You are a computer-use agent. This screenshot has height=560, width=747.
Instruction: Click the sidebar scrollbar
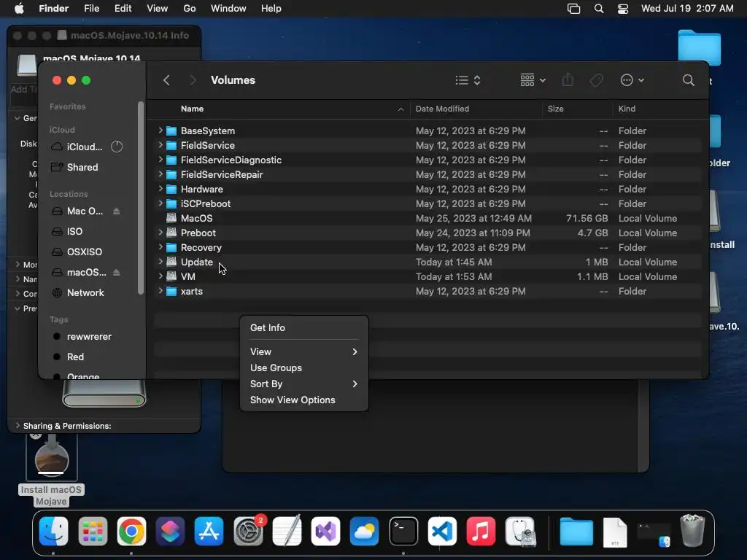(141, 198)
